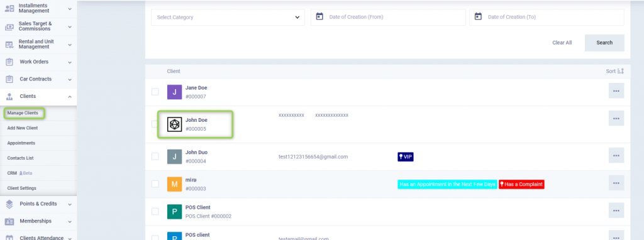Open the POS Client name link
Viewport: 644px width, 240px height.
point(198,207)
